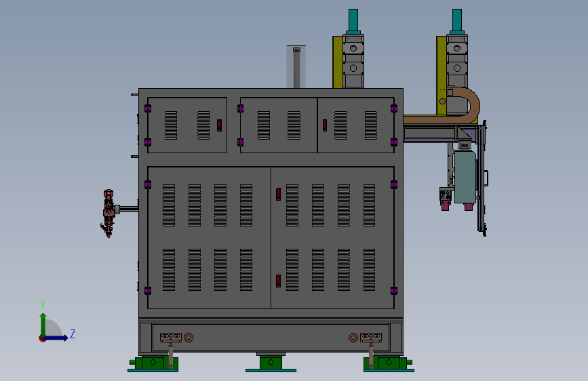
Task: Select the gray-green motor housing under the right arm
Action: (465, 176)
